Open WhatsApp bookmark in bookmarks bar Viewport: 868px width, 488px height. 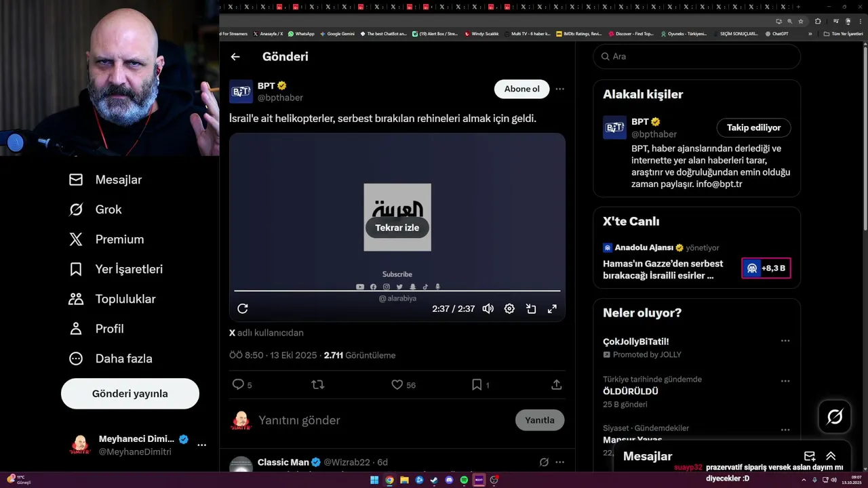tap(301, 33)
